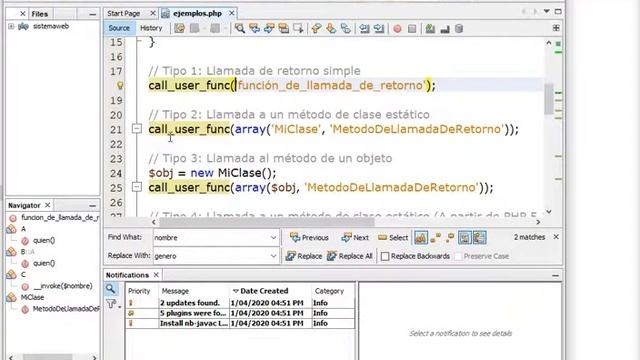Switch to the Source view

119,28
